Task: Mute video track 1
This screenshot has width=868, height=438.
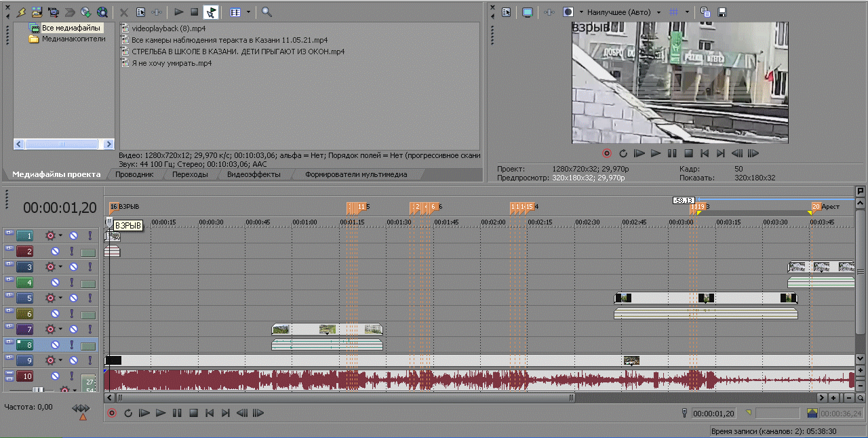Action: pos(73,236)
